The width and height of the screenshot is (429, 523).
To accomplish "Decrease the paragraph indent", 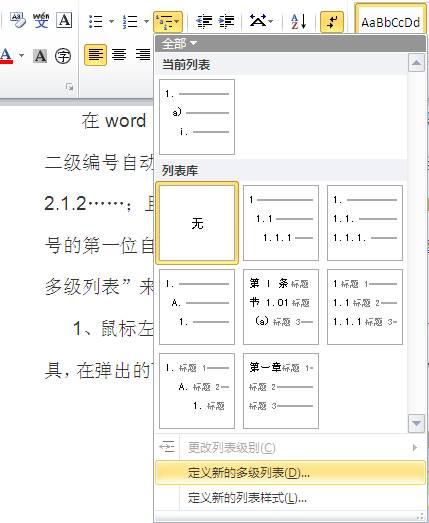I will click(x=204, y=22).
